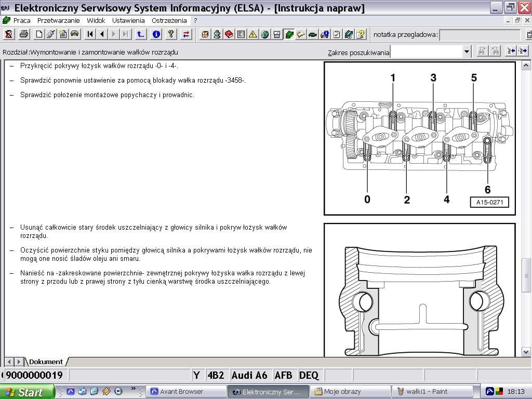Click the vertical scrollbar thumb

tap(526, 276)
